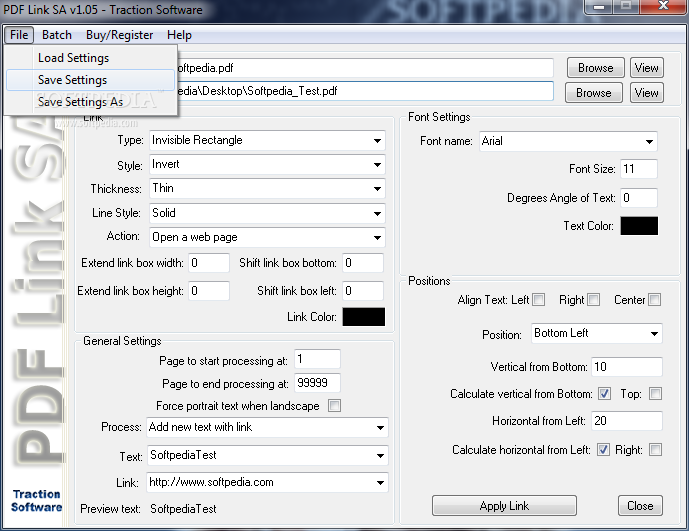Check the horizontal Right checkbox

click(655, 450)
